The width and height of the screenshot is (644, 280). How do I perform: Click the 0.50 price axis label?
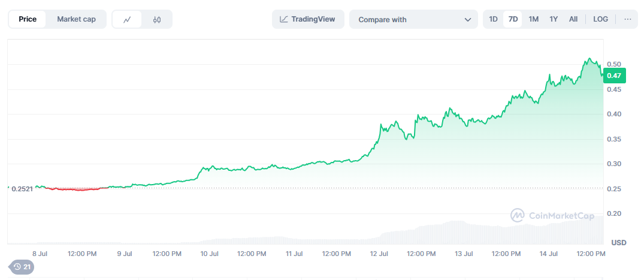click(613, 64)
